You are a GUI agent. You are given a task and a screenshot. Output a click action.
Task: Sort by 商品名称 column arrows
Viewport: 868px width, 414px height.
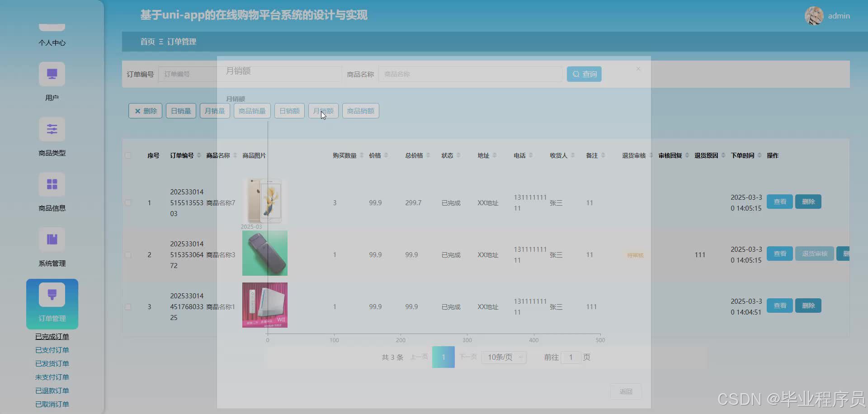point(235,155)
